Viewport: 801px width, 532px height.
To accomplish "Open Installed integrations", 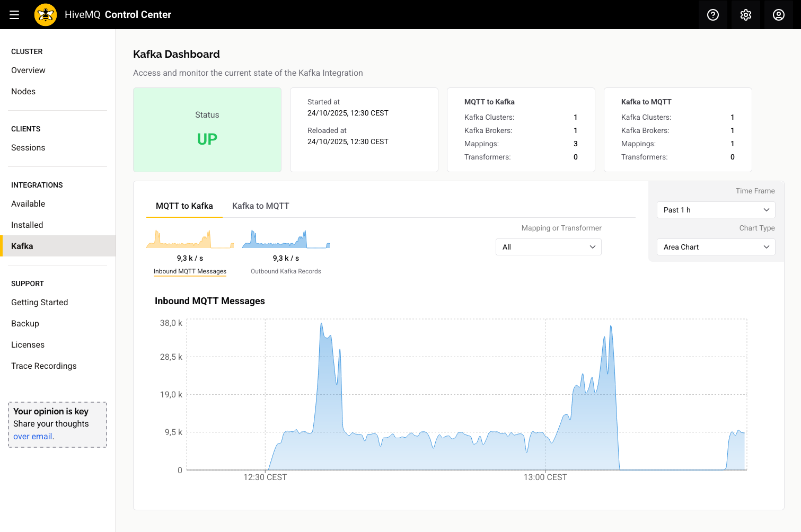I will tap(27, 225).
